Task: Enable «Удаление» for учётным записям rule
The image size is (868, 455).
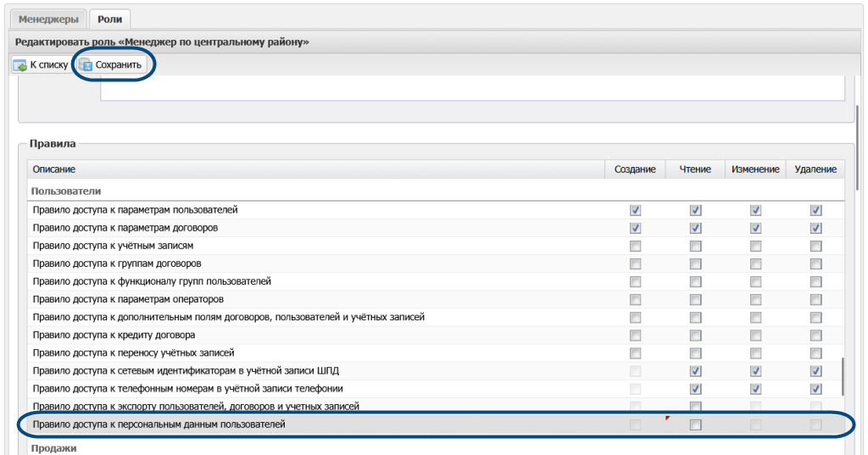Action: pos(815,246)
